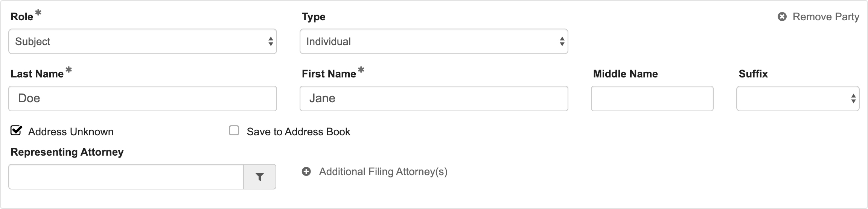868x209 pixels.
Task: Click the Suffix dropdown arrows icon
Action: (853, 98)
